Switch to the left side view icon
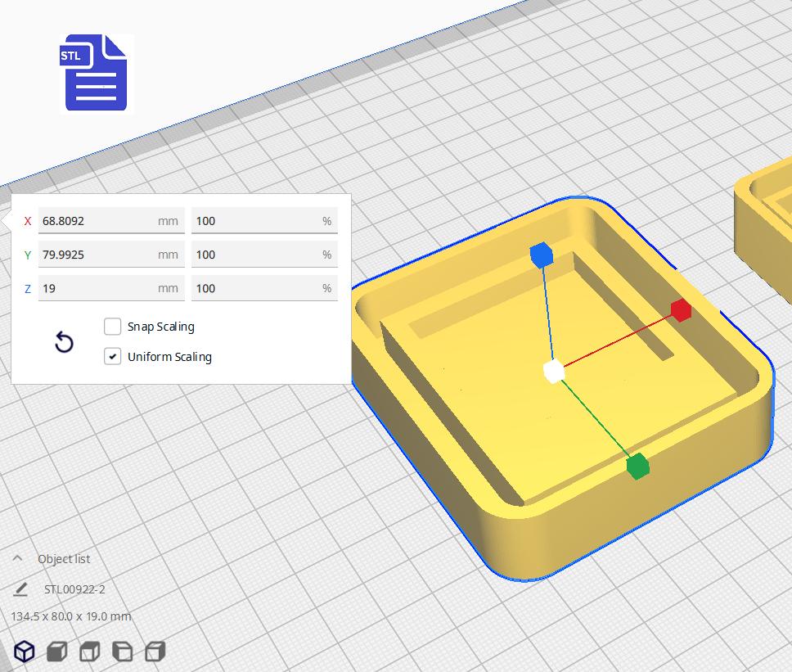792x672 pixels. pyautogui.click(x=123, y=652)
